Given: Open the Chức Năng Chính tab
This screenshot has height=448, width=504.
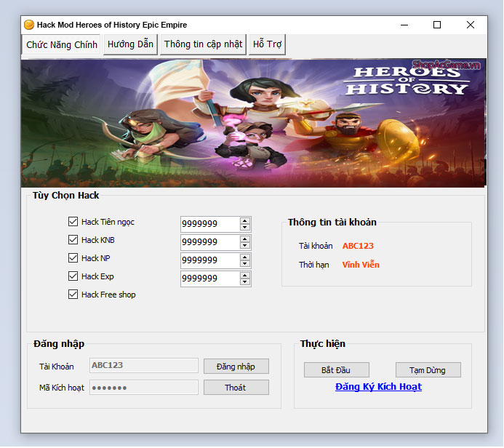Looking at the screenshot, I should (x=61, y=44).
